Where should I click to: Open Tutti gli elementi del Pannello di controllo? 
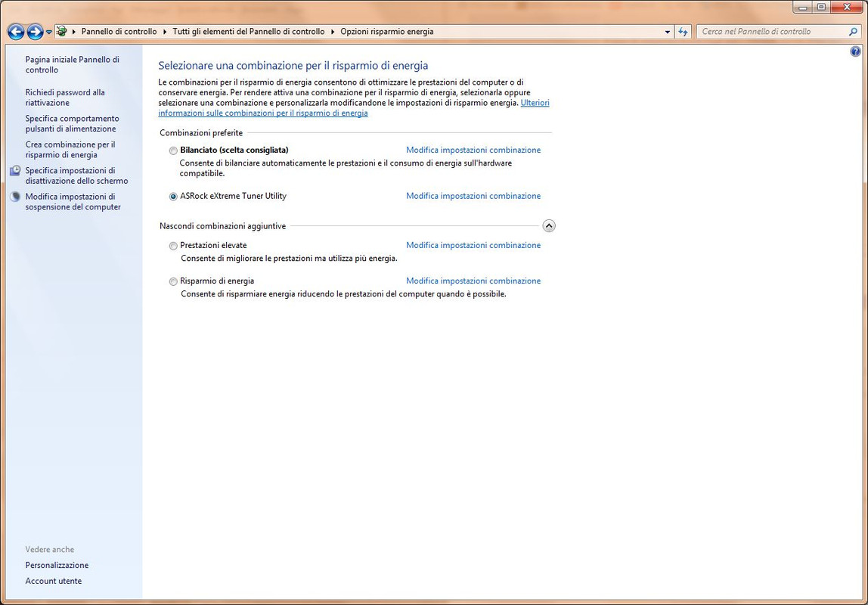[x=249, y=32]
